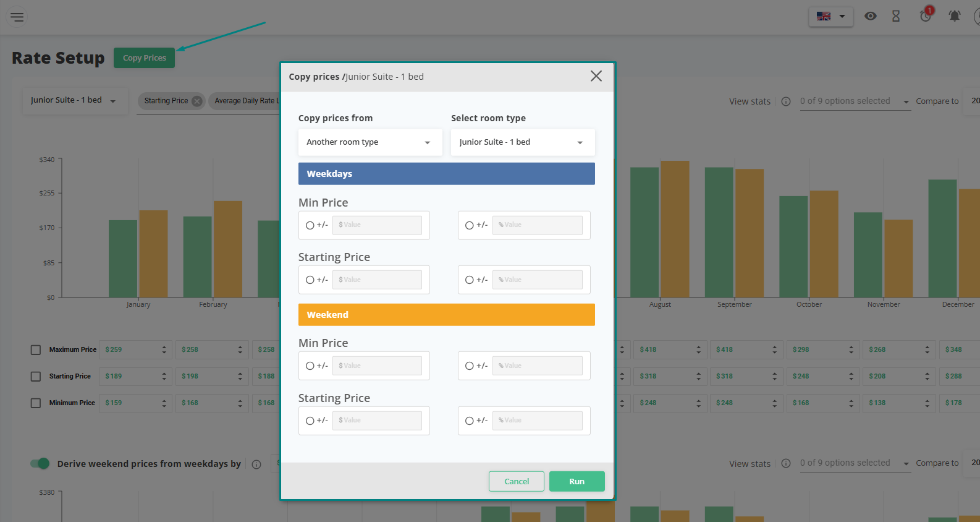
Task: Click the hourglass icon in top bar
Action: click(896, 17)
